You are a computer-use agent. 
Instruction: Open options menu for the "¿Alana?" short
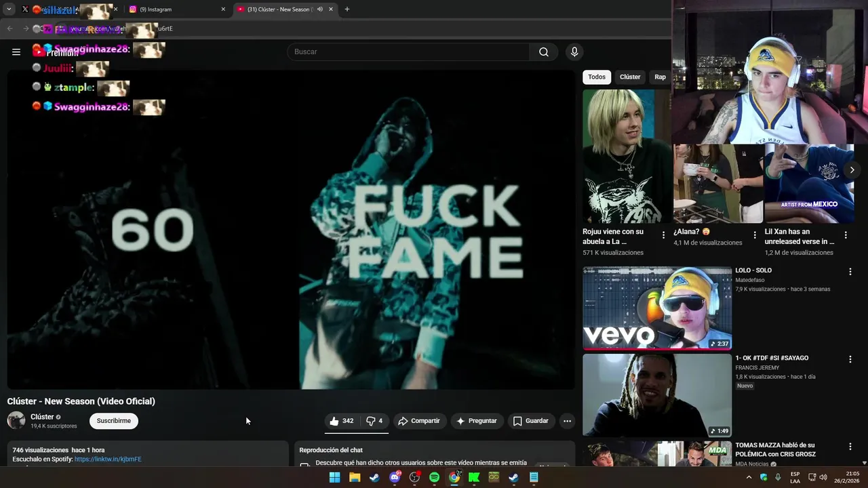(755, 235)
